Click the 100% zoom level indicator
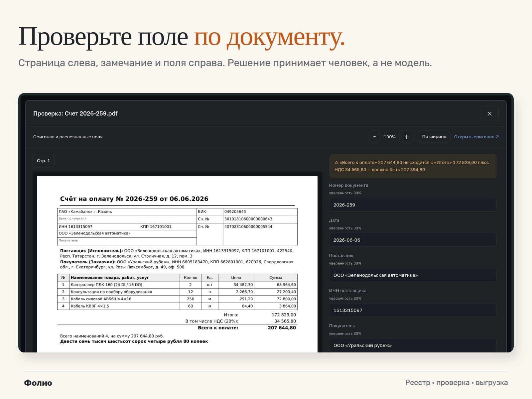532x399 pixels. [x=389, y=137]
